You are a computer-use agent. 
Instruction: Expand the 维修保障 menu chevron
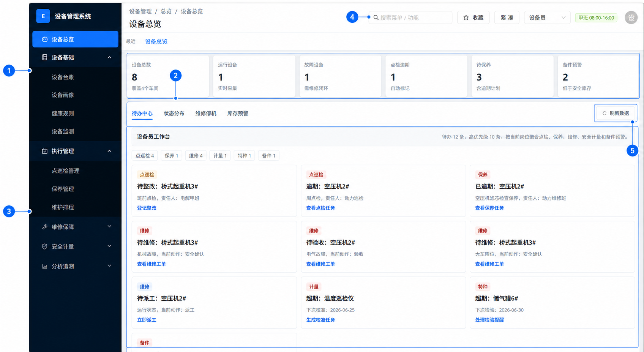[x=109, y=227]
